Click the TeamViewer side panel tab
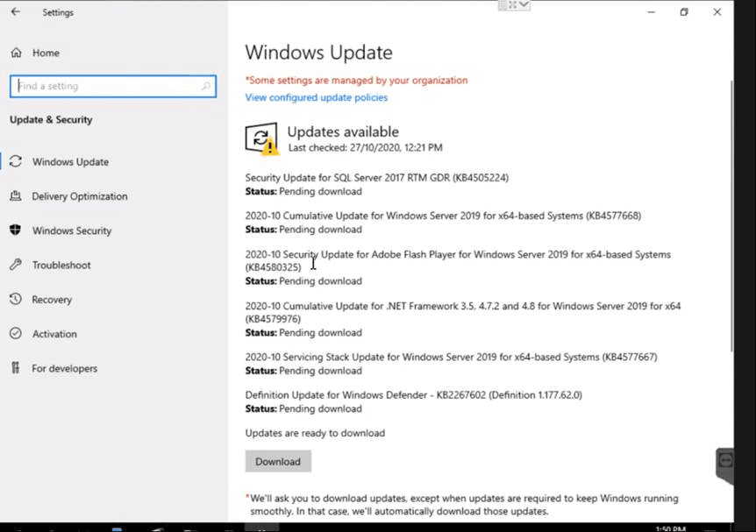The image size is (756, 532). [x=724, y=465]
